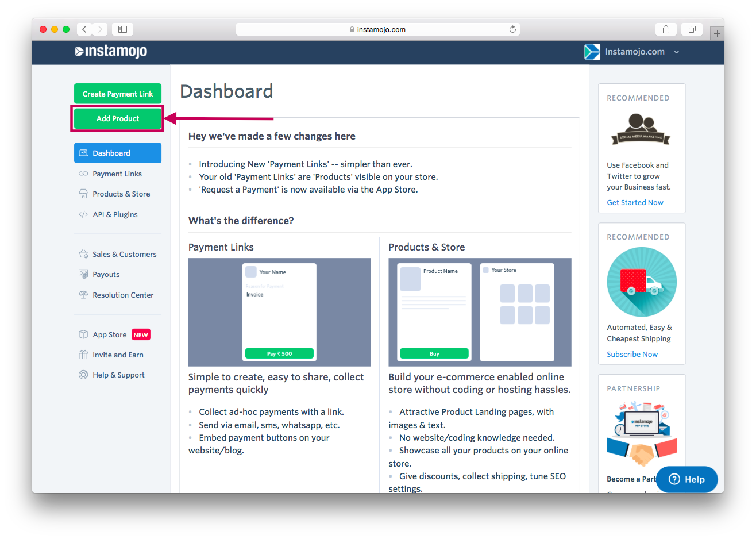Expand the Instamojo.com account dropdown
This screenshot has height=539, width=756.
[x=676, y=52]
